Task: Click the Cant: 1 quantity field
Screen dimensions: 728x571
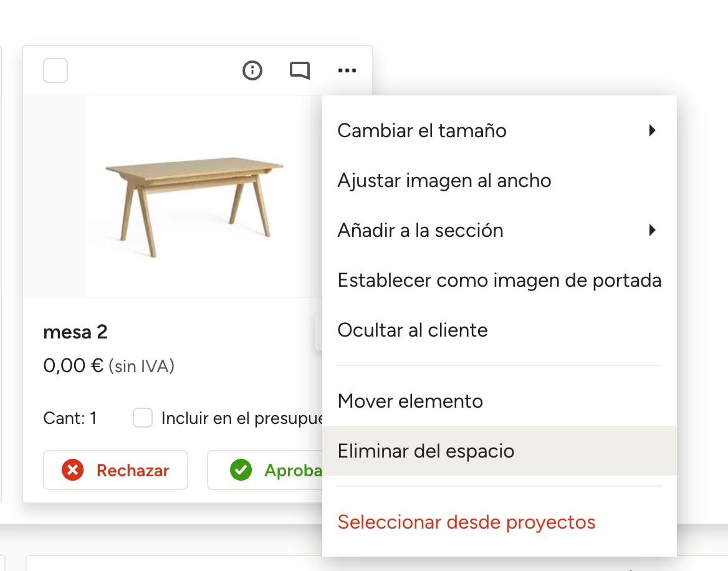Action: click(x=70, y=418)
